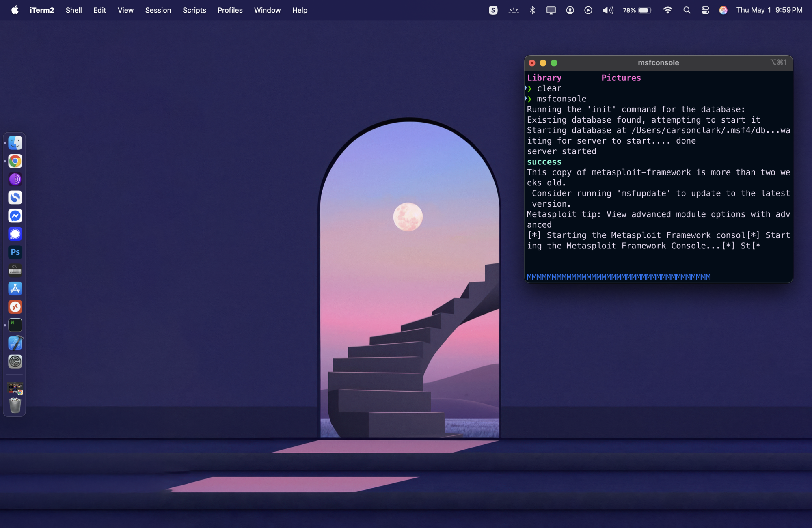Screen dimensions: 812x528
Task: Open Photoshop from the Dock
Action: 15,252
